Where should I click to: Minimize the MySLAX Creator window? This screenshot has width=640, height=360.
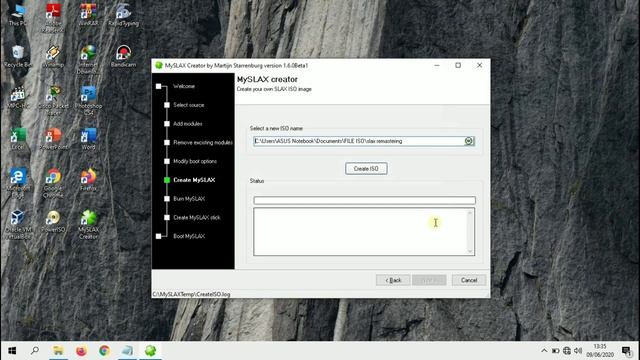(437, 65)
